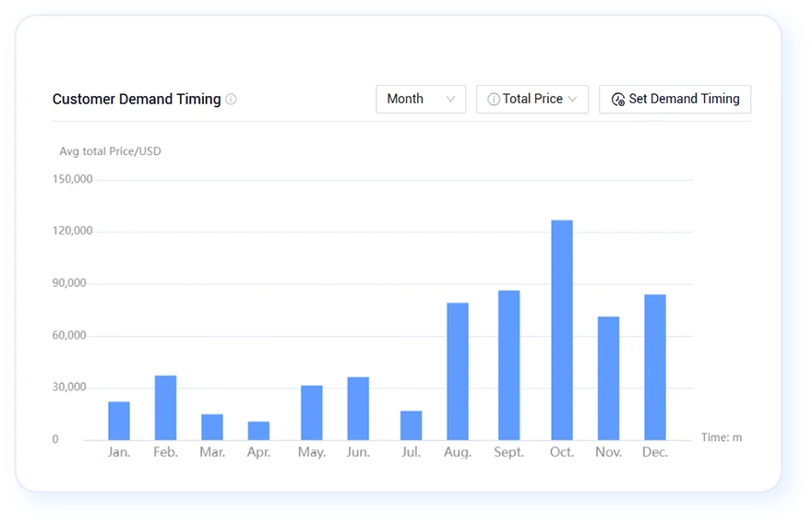Click the 120,000 y-axis value
The height and width of the screenshot is (524, 812).
(73, 231)
